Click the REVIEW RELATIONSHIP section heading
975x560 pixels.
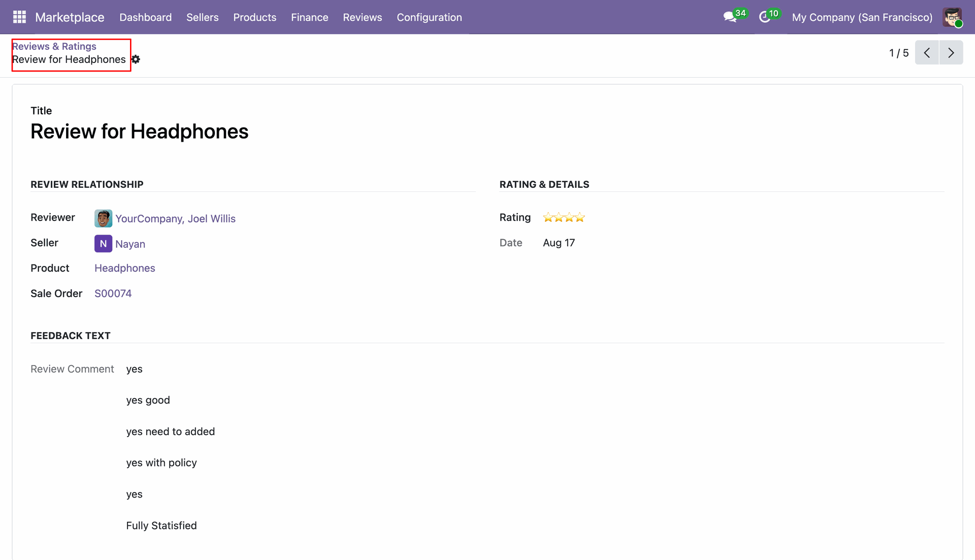[x=87, y=184]
